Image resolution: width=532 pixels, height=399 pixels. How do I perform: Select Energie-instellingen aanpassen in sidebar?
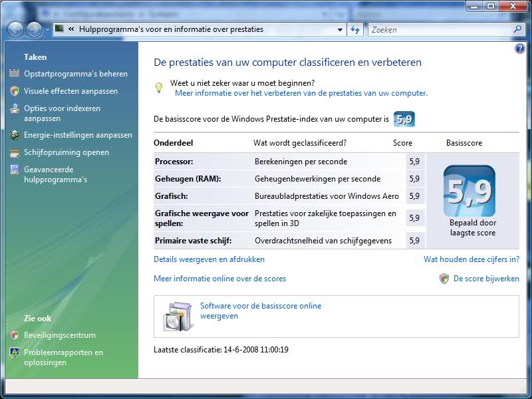tap(78, 135)
